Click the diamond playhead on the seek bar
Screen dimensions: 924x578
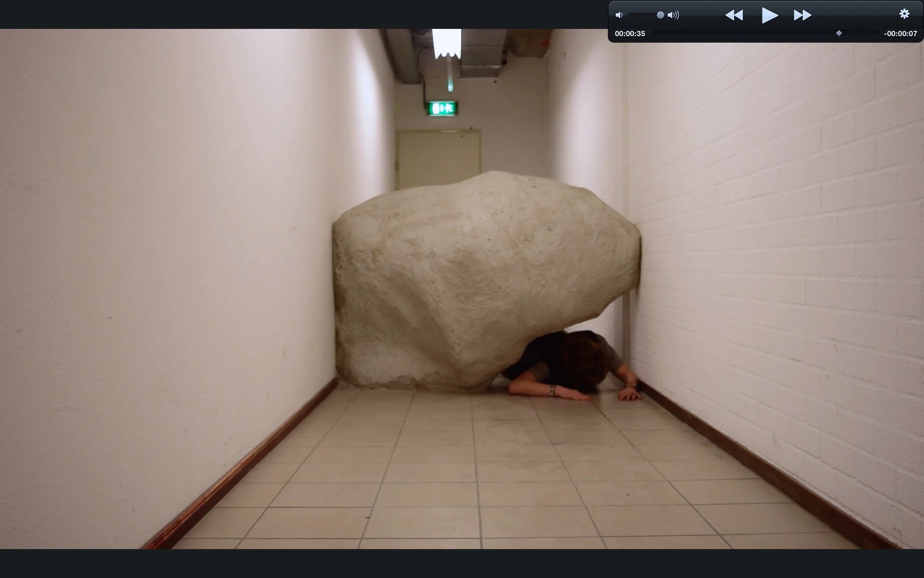(839, 33)
